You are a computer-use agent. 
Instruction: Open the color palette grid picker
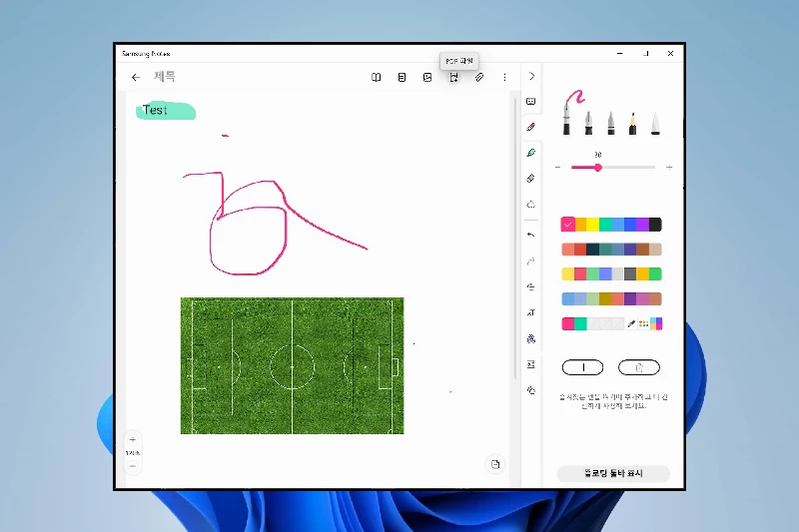point(643,323)
